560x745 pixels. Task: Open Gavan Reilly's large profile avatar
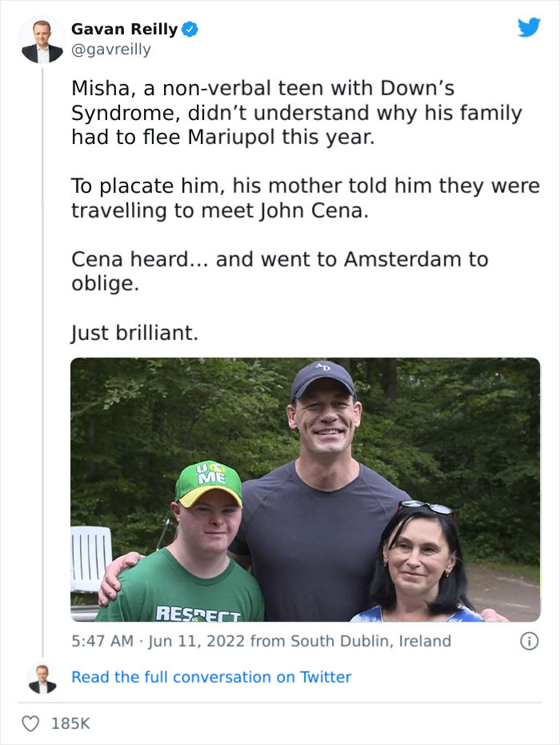(x=42, y=40)
